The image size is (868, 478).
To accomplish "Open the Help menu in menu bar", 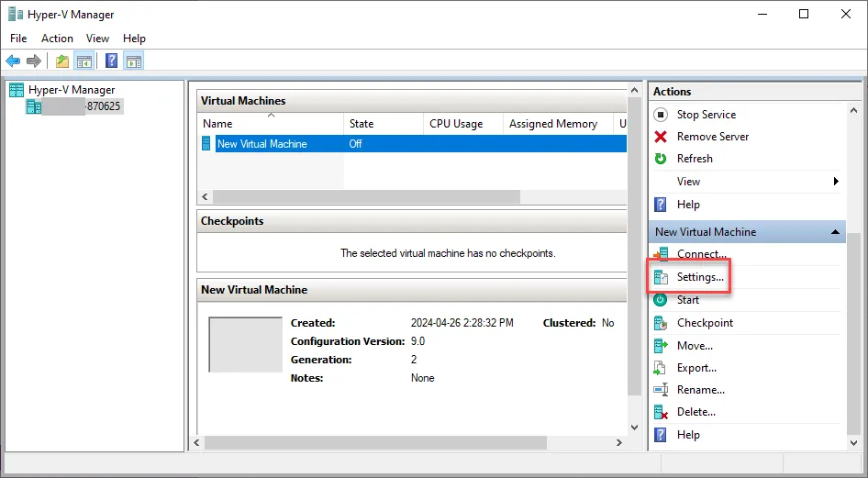I will [x=134, y=39].
